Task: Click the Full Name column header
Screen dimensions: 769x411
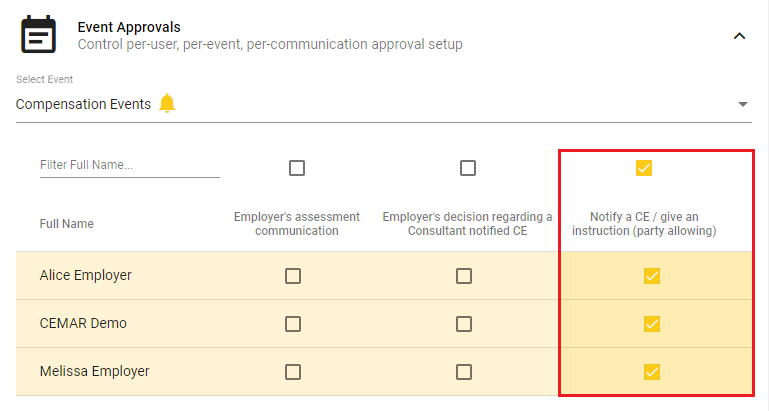Action: [67, 224]
